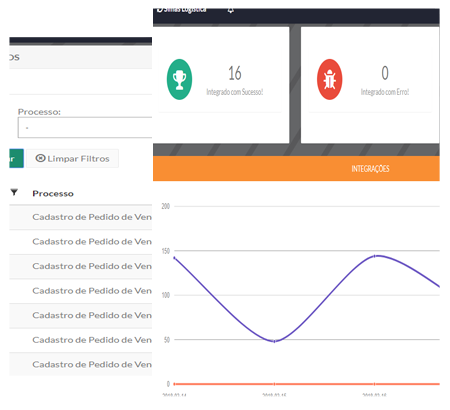
Task: Select last Cadastro de Pedido de Ven row
Action: (x=81, y=364)
